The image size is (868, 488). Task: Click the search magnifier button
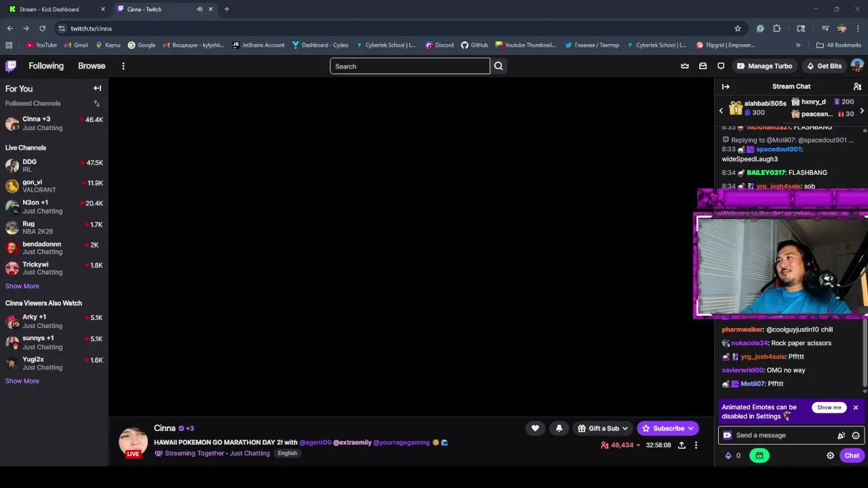[498, 66]
